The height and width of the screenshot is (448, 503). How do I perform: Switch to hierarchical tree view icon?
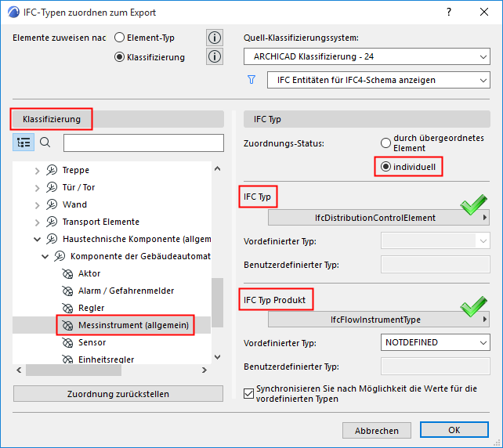[x=24, y=143]
